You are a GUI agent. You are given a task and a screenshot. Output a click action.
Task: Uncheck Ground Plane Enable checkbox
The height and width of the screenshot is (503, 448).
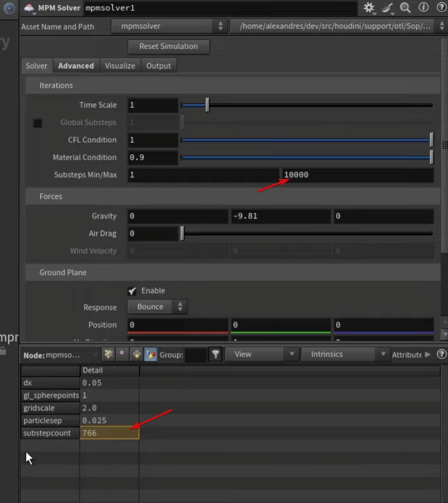coord(132,291)
